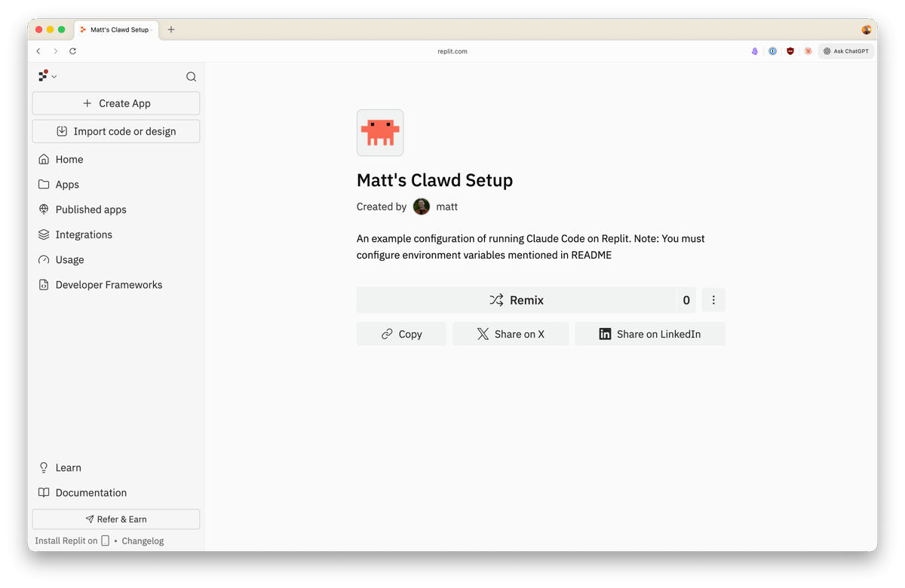Click the browser back arrow
Viewport: 905px width, 588px height.
38,51
